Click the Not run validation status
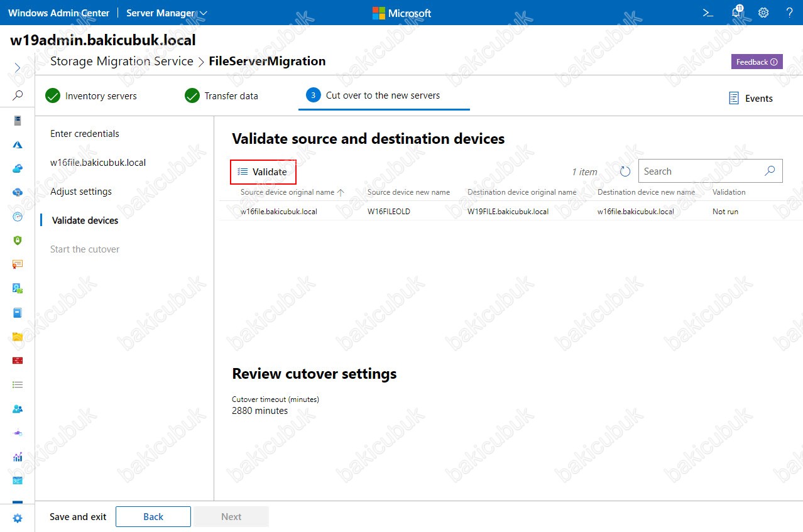 725,212
